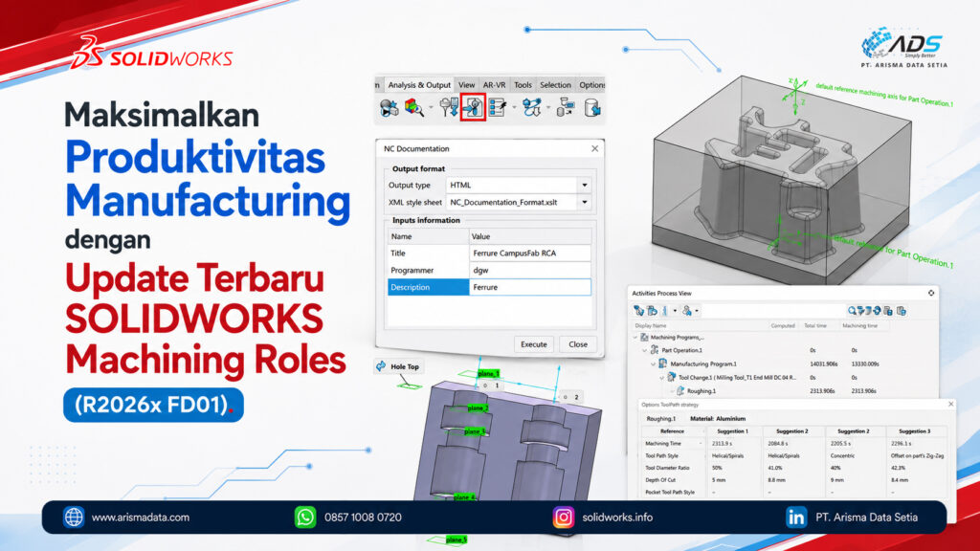Click the Roughing.1 operation icon in the tree

[x=680, y=391]
